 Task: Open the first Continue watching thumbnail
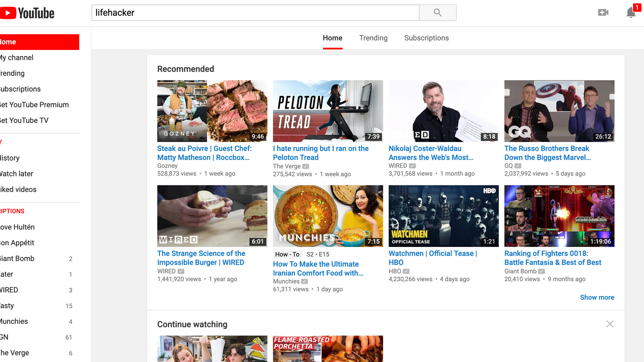coord(212,349)
